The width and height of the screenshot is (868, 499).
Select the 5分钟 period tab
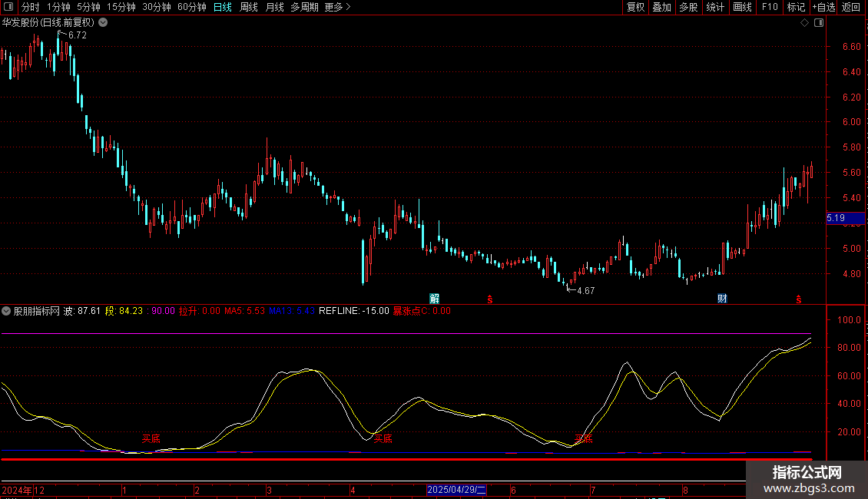(88, 7)
